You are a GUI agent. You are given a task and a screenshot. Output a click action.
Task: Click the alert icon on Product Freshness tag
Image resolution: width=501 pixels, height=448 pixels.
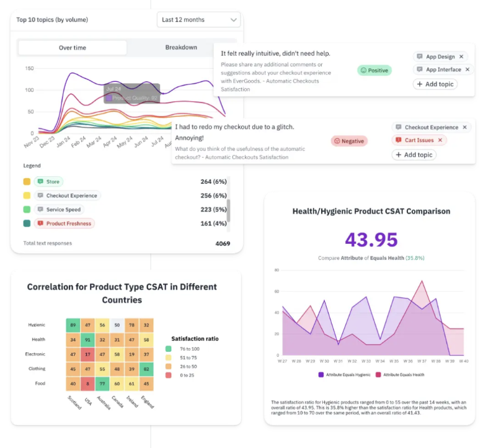click(40, 223)
